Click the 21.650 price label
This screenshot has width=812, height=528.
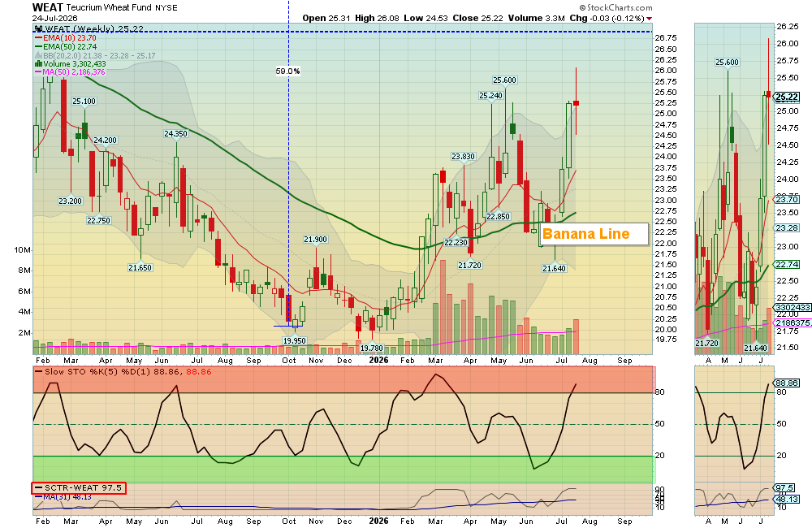140,267
